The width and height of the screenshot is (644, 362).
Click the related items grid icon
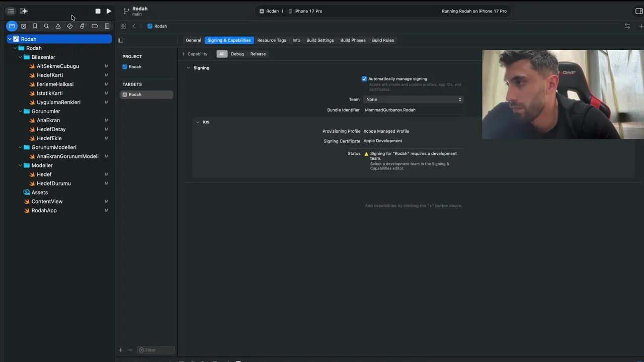(x=123, y=26)
